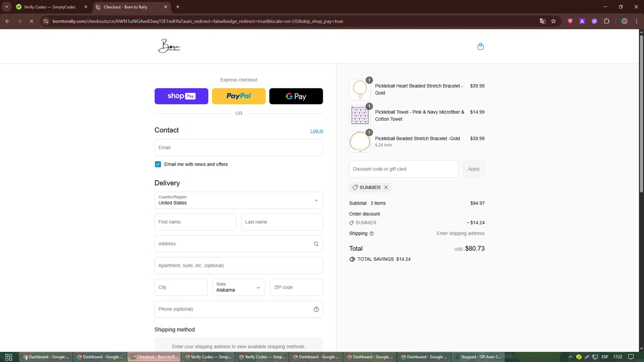Remove the SUMMER discount code tag

click(x=386, y=187)
